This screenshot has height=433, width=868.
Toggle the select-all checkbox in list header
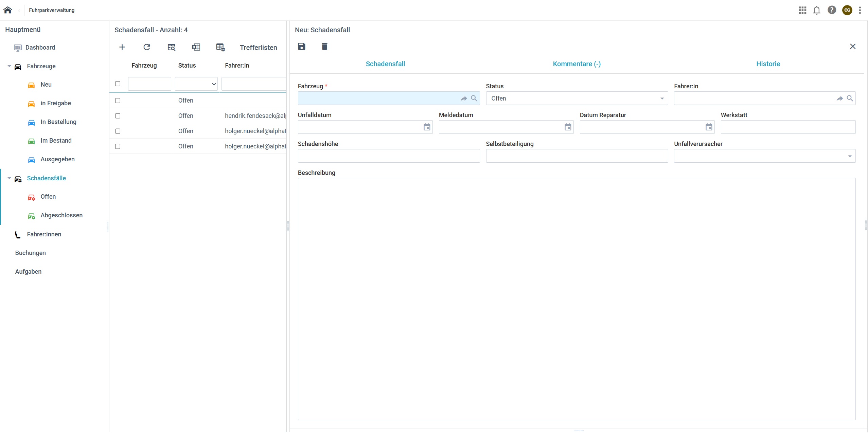click(x=118, y=84)
